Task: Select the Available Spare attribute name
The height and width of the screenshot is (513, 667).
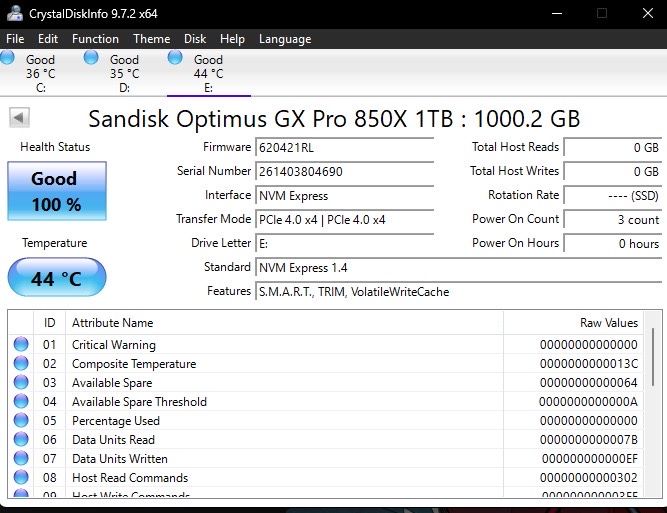Action: [112, 383]
